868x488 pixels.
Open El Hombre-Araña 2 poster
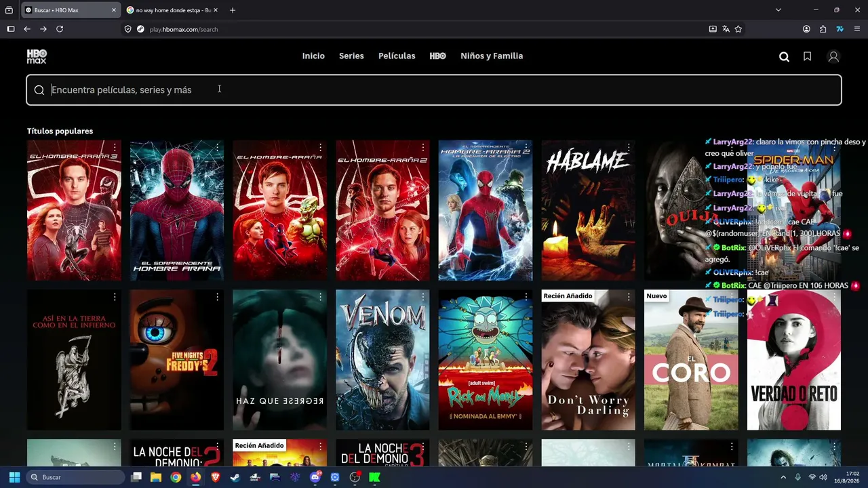click(382, 210)
